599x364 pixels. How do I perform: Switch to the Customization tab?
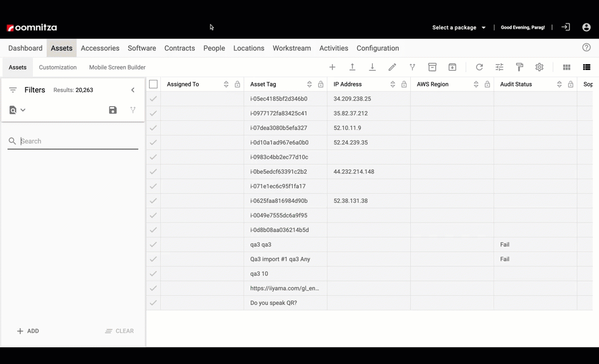coord(58,67)
